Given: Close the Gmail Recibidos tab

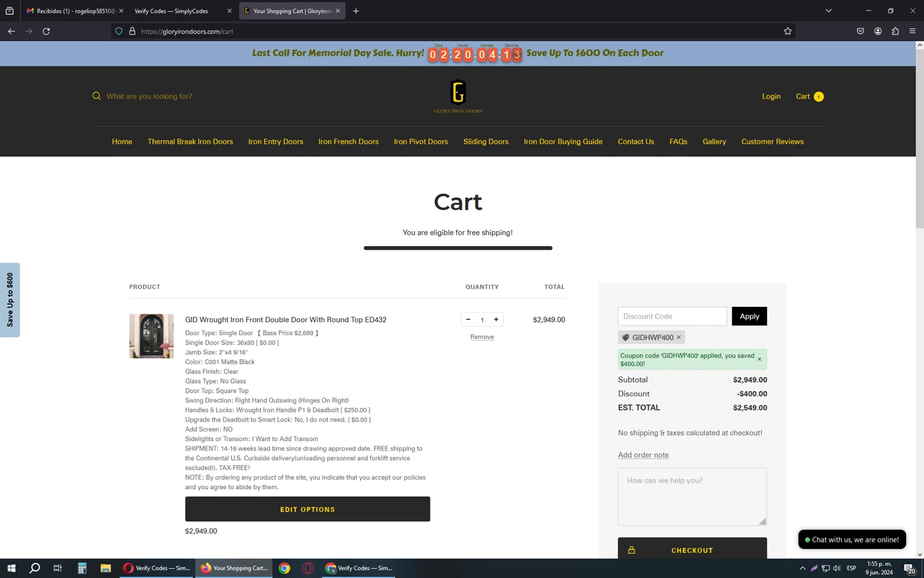Looking at the screenshot, I should 121,11.
